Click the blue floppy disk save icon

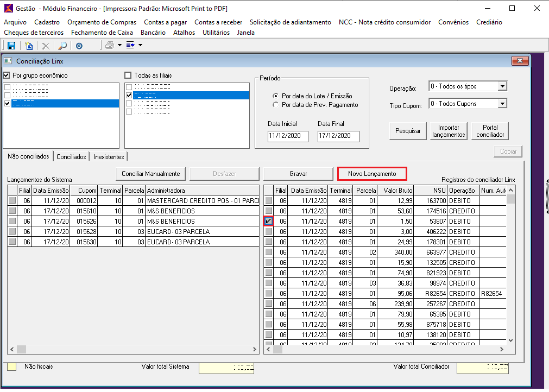(11, 46)
